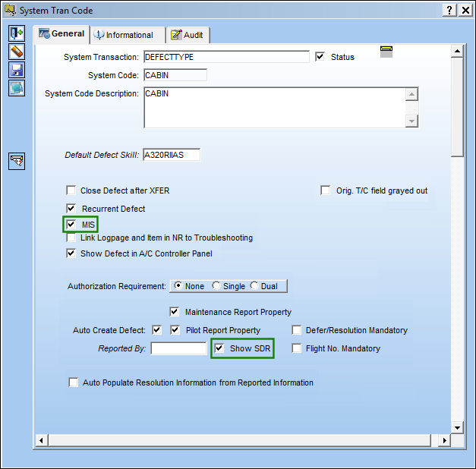This screenshot has width=476, height=469.
Task: Toggle the Status checkbox
Action: pos(320,56)
